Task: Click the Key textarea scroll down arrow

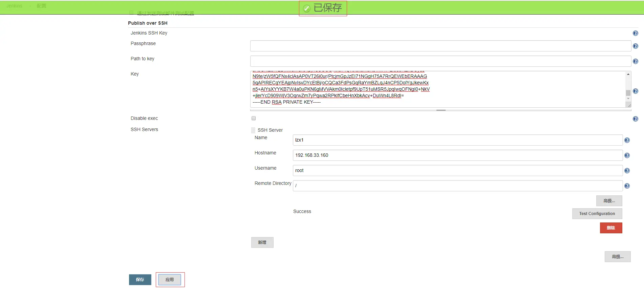Action: coord(628,99)
